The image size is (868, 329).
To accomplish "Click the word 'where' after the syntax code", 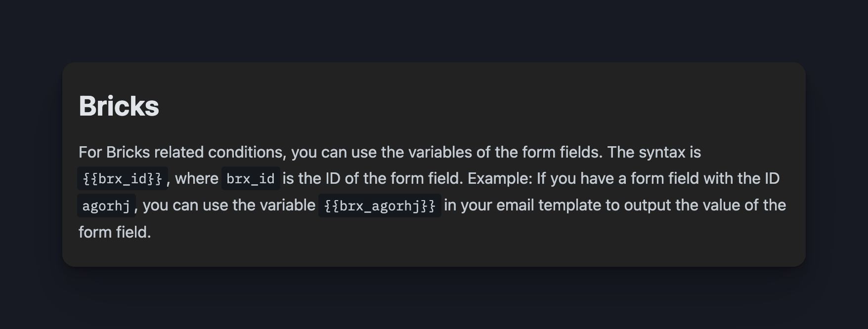I will click(197, 178).
